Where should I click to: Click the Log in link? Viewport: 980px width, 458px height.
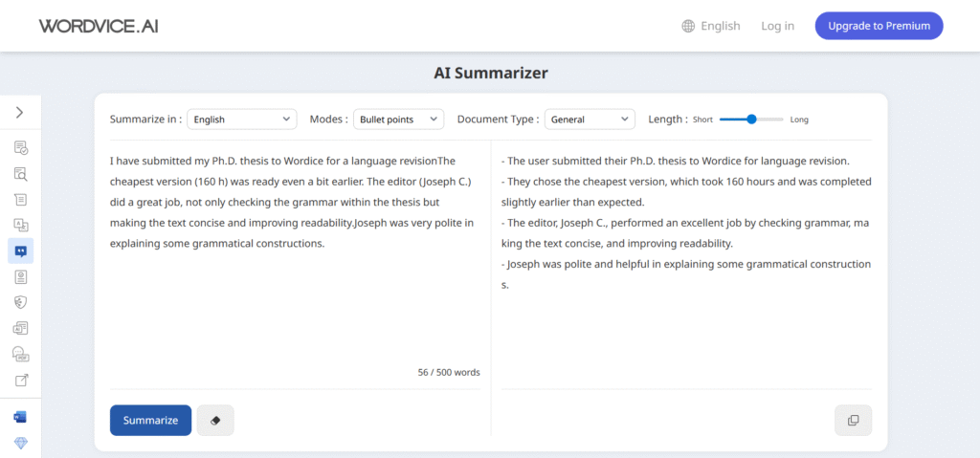777,26
